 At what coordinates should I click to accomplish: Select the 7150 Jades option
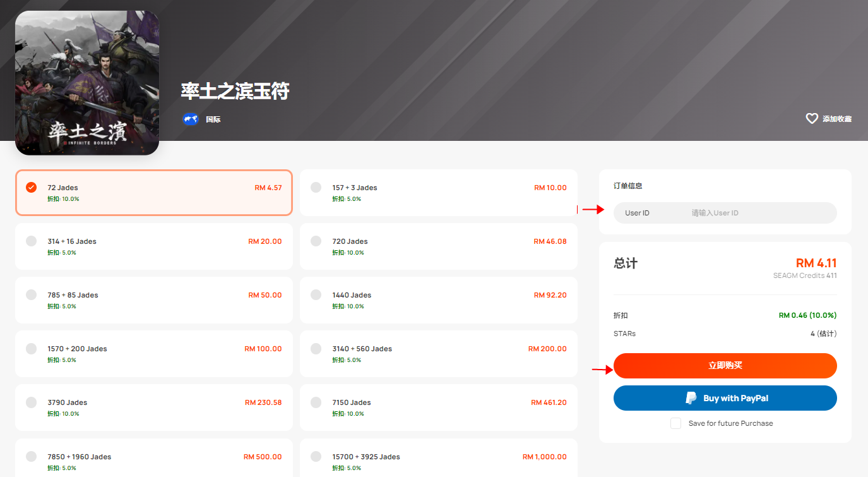click(438, 408)
